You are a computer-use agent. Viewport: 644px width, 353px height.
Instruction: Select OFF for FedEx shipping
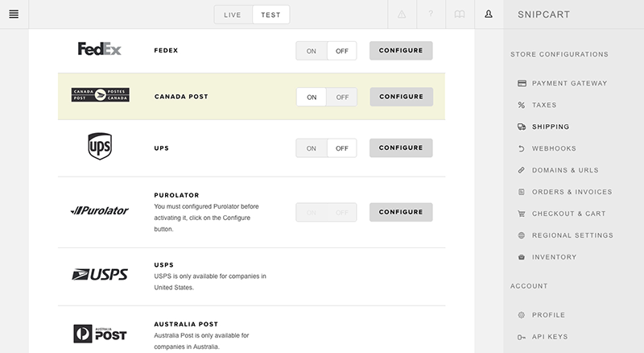click(341, 51)
